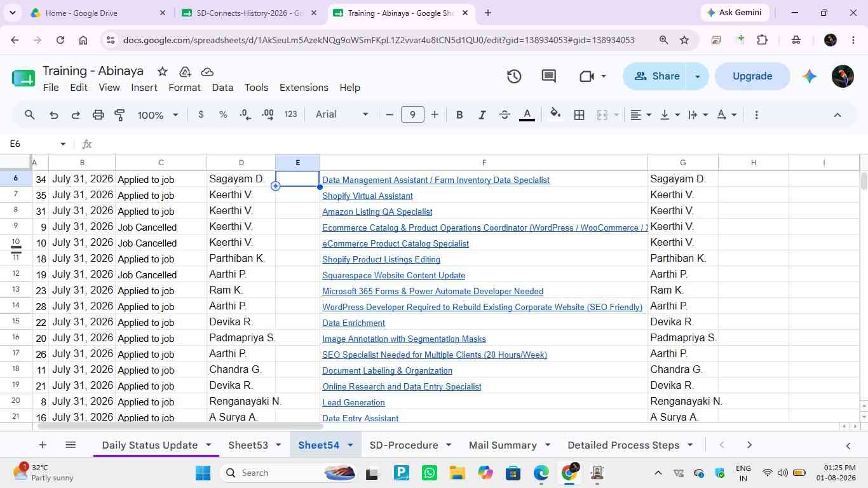Click the font size input field
Screen dimensions: 868x488
(412, 114)
